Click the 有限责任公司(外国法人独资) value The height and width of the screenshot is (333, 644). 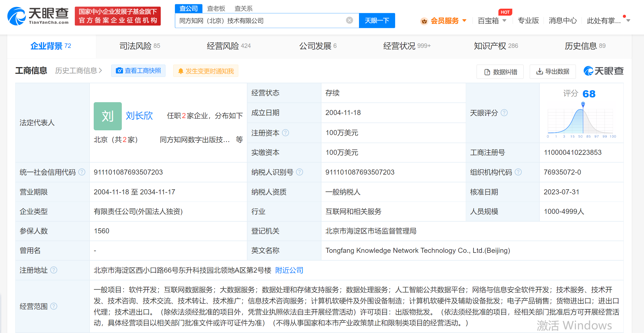coord(138,211)
